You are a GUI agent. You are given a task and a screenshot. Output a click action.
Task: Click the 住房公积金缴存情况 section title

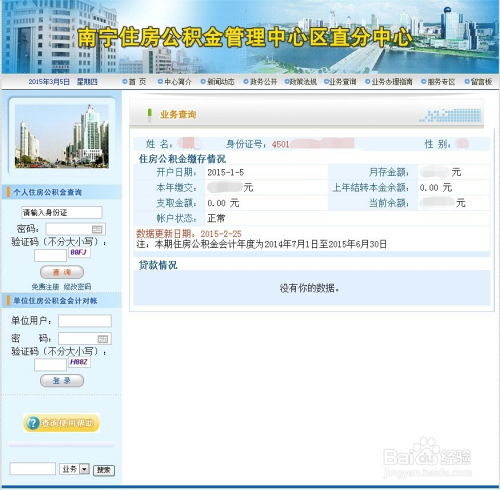click(x=182, y=159)
